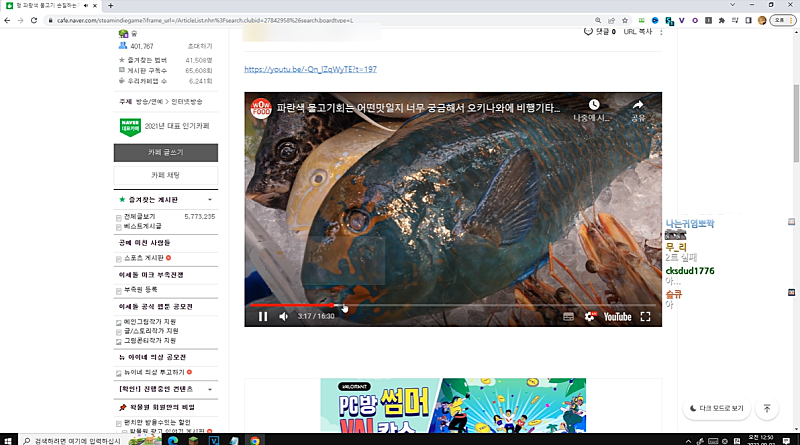Click the share arrow on video
Screen dimensions: 800x445
[638, 105]
